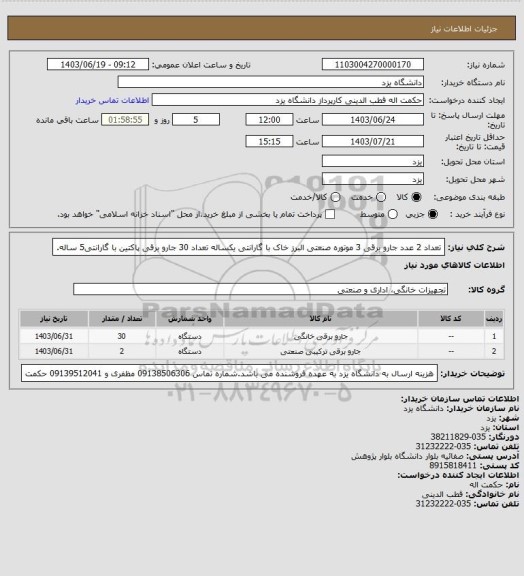The height and width of the screenshot is (576, 524).
Task: Click the جارو برقی ترکیبی صنعتی item name
Action: [321, 352]
